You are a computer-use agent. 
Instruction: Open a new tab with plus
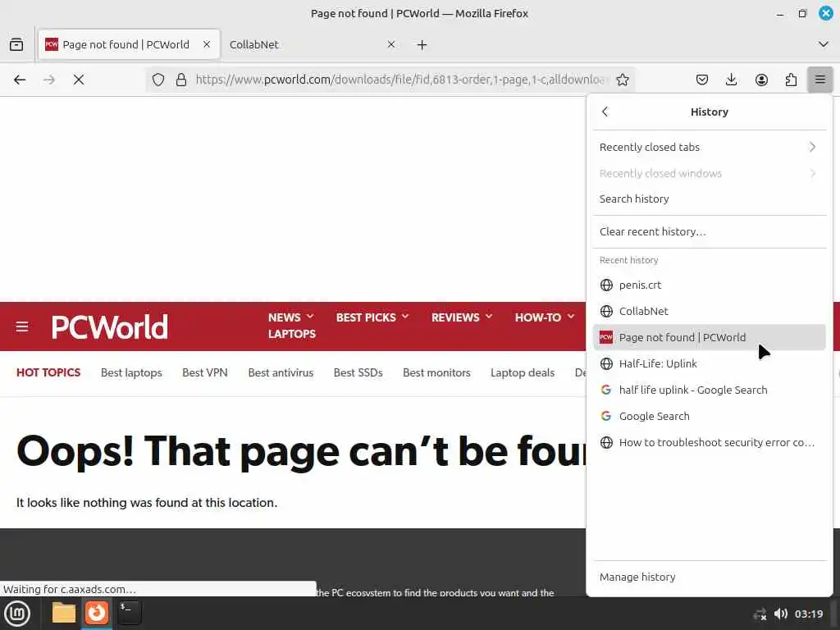[x=422, y=45]
